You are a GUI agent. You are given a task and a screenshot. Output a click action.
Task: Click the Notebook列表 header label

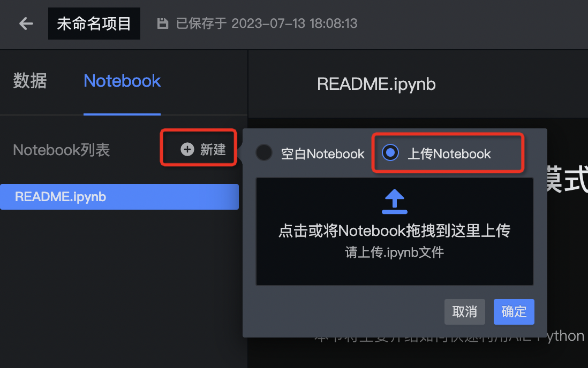62,150
